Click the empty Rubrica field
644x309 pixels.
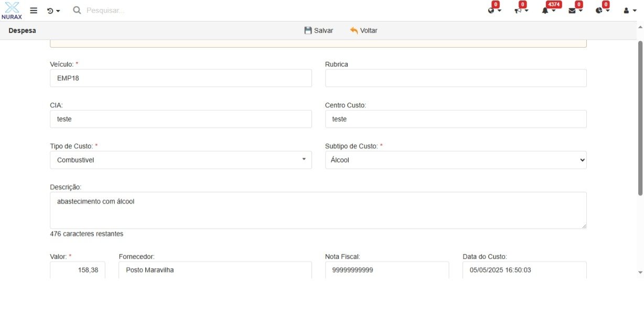click(455, 78)
